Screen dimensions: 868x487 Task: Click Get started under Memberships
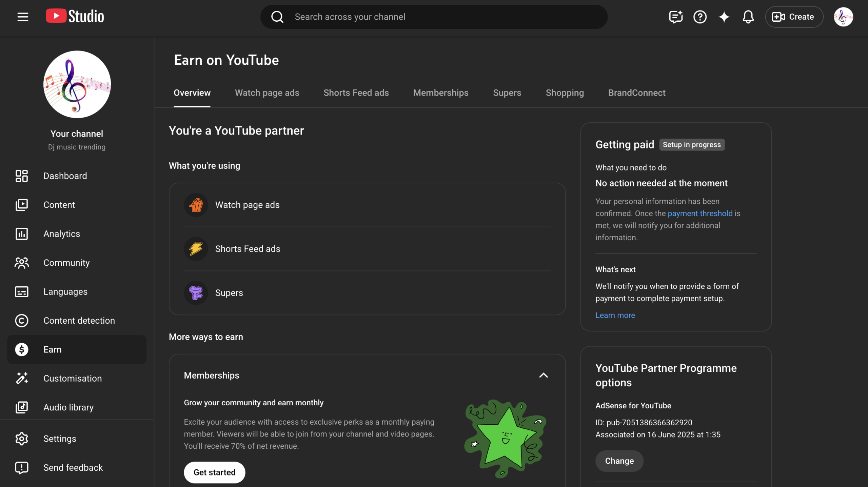[x=214, y=472]
